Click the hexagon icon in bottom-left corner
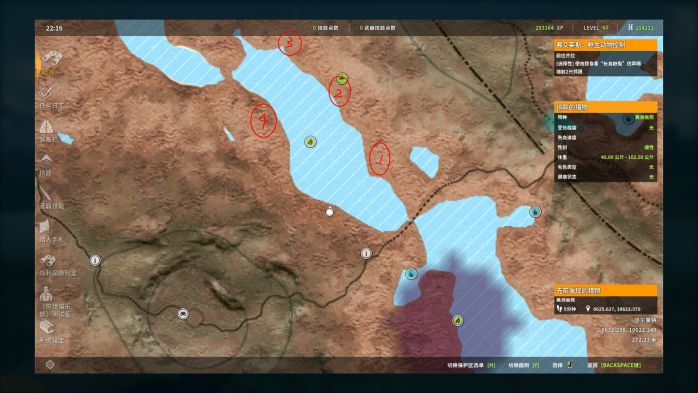Viewport: 698px width, 393px height. (50, 365)
